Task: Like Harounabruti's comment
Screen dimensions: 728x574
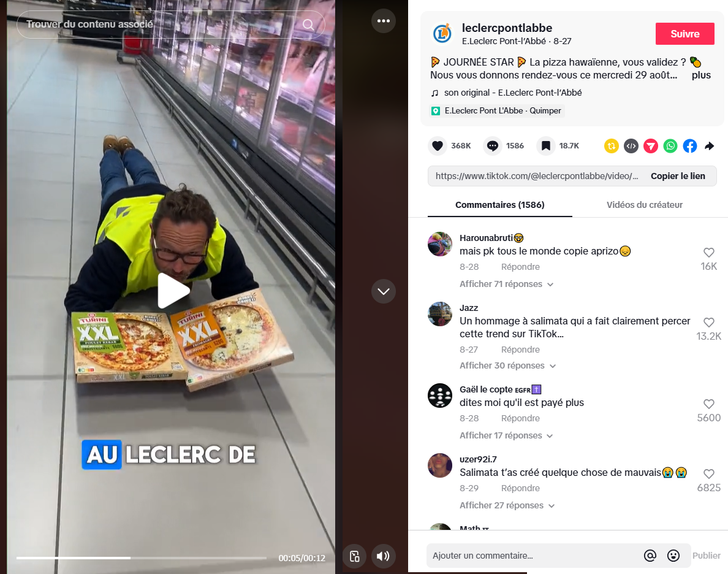Action: point(708,253)
